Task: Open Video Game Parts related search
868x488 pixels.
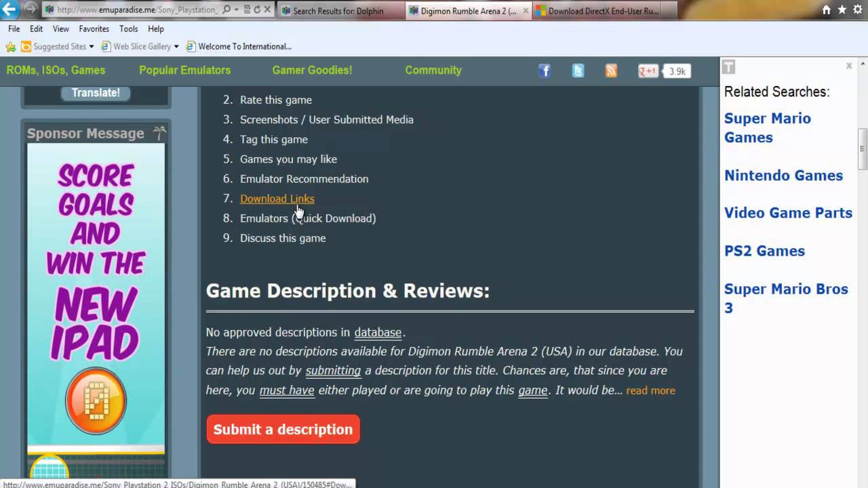Action: (x=788, y=212)
